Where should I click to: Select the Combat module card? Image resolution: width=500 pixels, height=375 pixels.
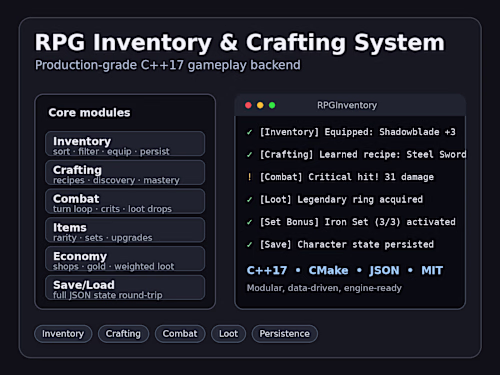pos(125,201)
